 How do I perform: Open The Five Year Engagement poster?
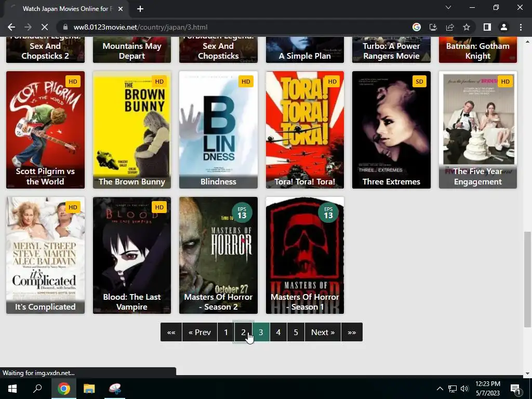(x=478, y=129)
